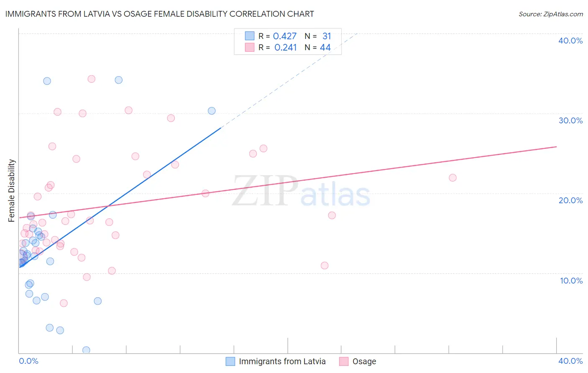Select the Immigrants from Latvia legend label
This screenshot has width=588, height=373.
pos(282,361)
